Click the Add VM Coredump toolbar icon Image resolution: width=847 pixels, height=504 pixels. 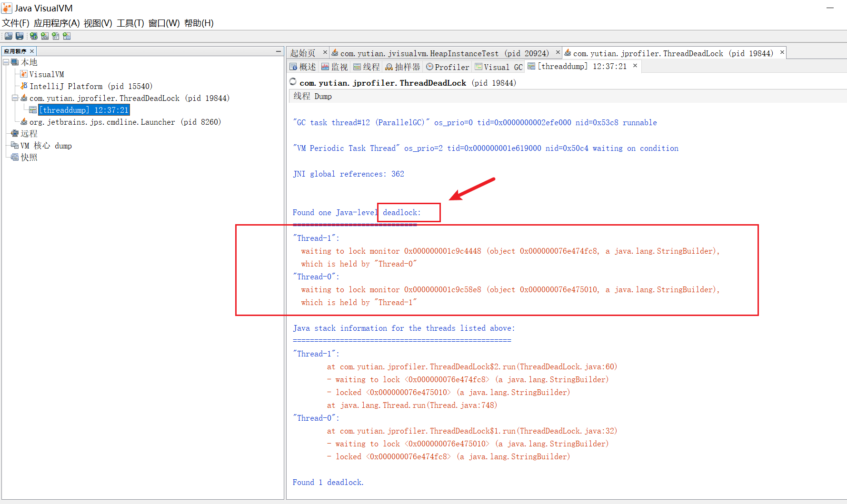coord(56,36)
